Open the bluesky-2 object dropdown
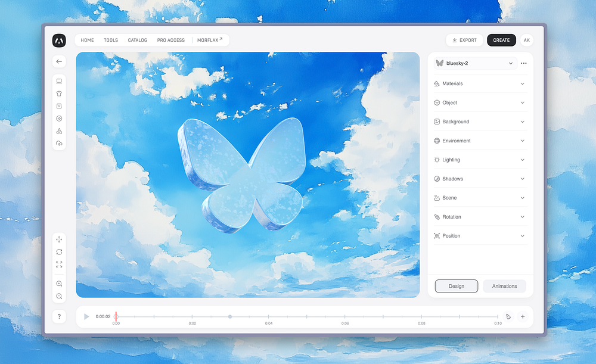This screenshot has width=596, height=364. (475, 64)
